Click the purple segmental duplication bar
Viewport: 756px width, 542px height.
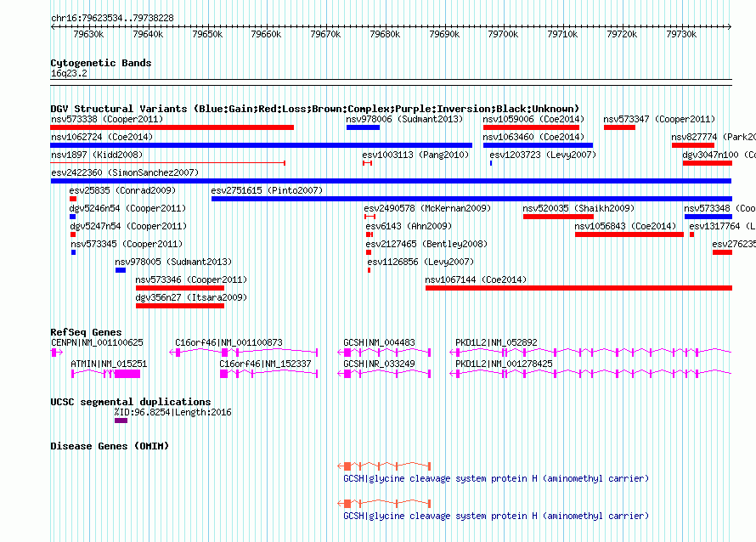coord(121,421)
